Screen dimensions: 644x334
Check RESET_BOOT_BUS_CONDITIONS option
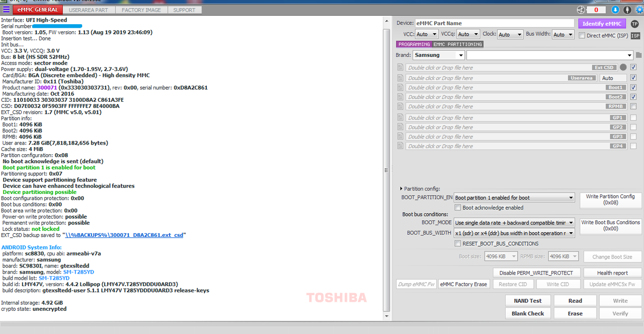[458, 244]
